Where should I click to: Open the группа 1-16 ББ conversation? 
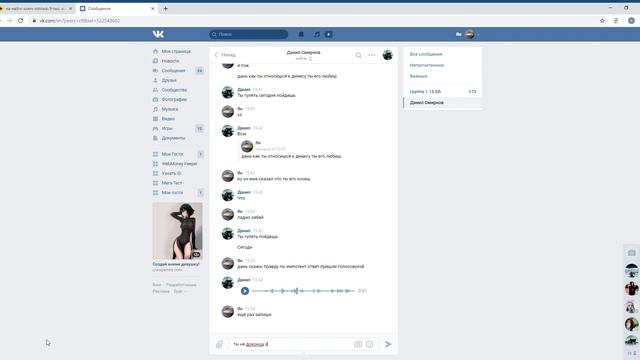pos(442,92)
